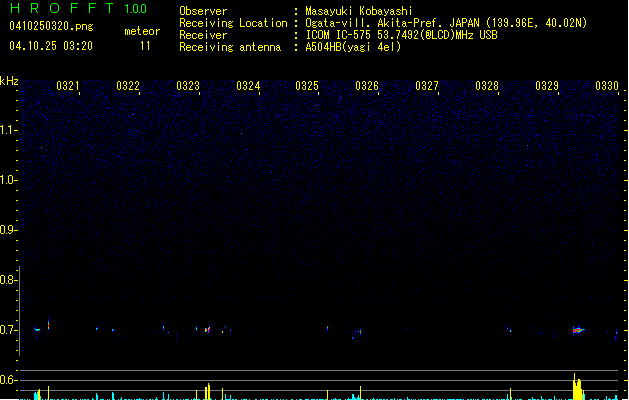Click the 0324 time axis label
Image resolution: width=629 pixels, height=400 pixels.
click(x=248, y=86)
